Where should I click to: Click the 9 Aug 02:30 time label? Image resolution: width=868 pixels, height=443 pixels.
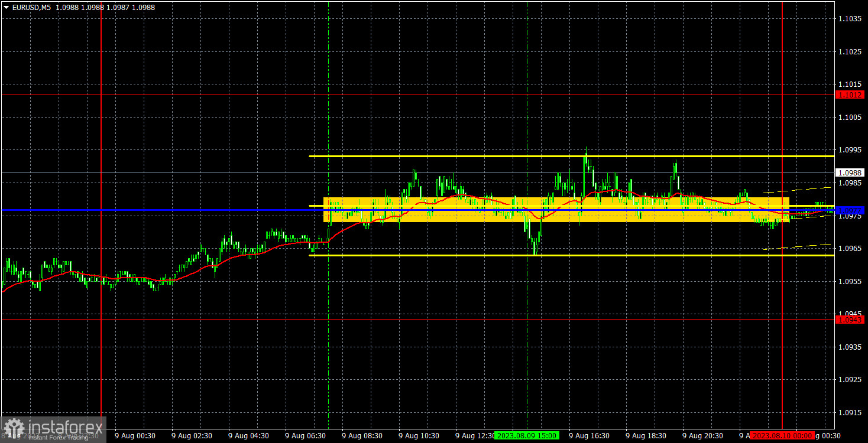192,436
